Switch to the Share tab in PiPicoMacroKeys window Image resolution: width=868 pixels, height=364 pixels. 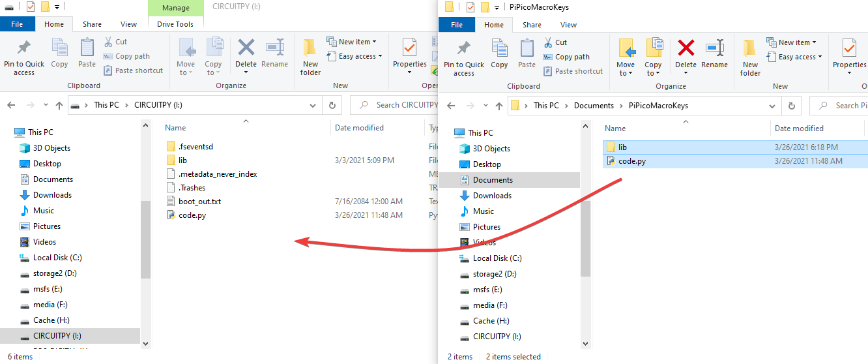(x=532, y=25)
